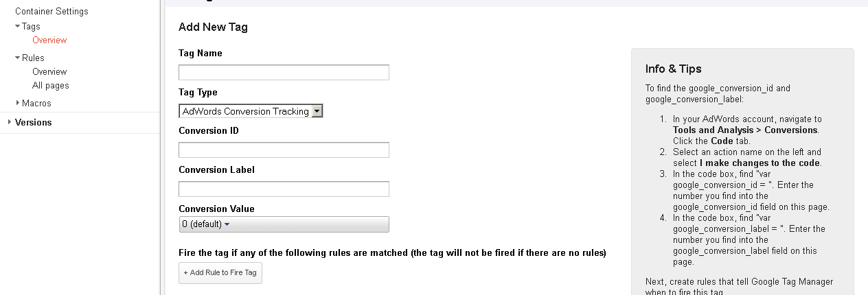Click the Macros sidebar label
This screenshot has width=868, height=295.
36,103
